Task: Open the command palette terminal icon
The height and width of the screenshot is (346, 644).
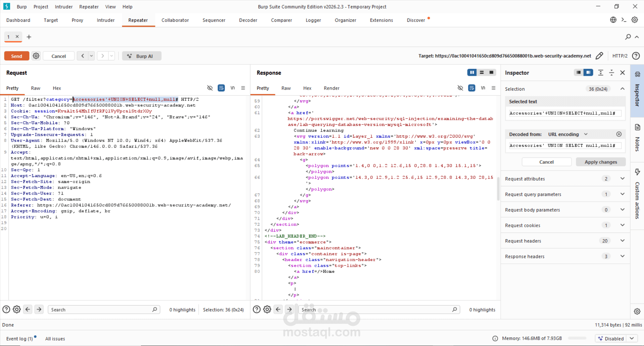Action: pos(624,20)
